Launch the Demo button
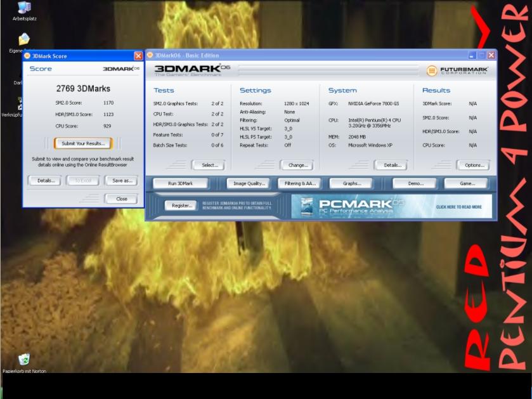Image resolution: width=532 pixels, height=399 pixels. 415,183
